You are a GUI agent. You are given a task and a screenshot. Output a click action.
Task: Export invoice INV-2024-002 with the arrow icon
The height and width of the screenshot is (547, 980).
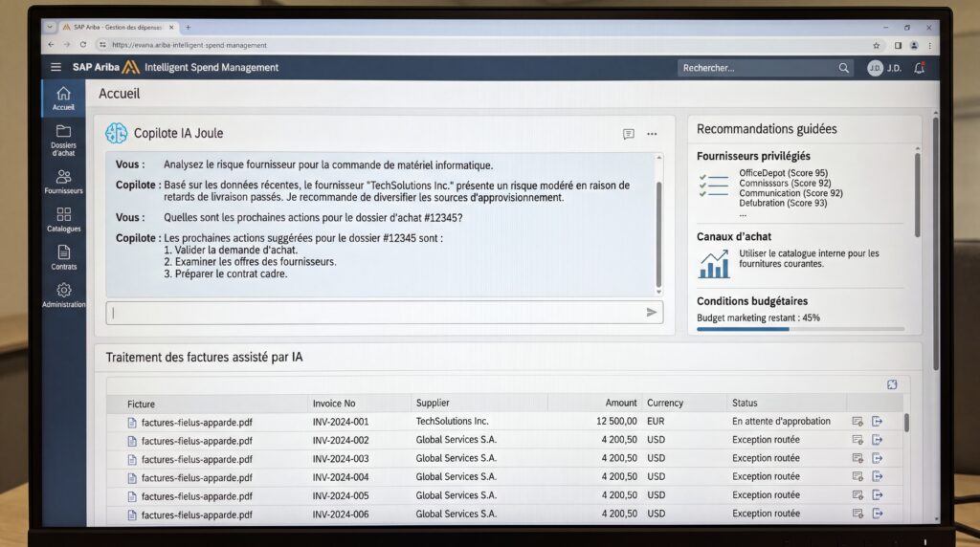[878, 440]
